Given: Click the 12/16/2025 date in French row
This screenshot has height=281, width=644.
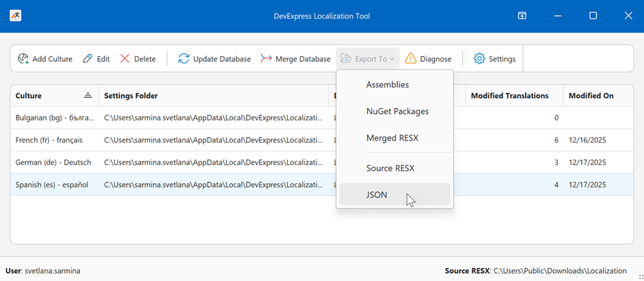Looking at the screenshot, I should point(587,140).
